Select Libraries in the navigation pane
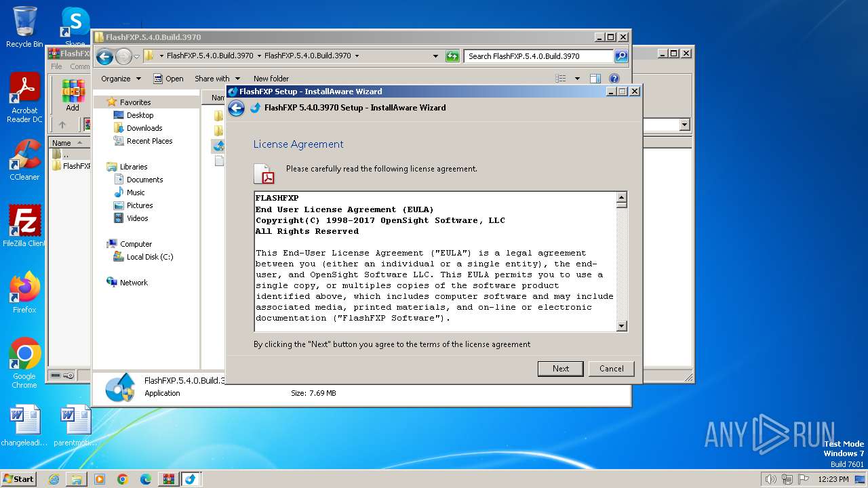The height and width of the screenshot is (488, 868). click(134, 167)
